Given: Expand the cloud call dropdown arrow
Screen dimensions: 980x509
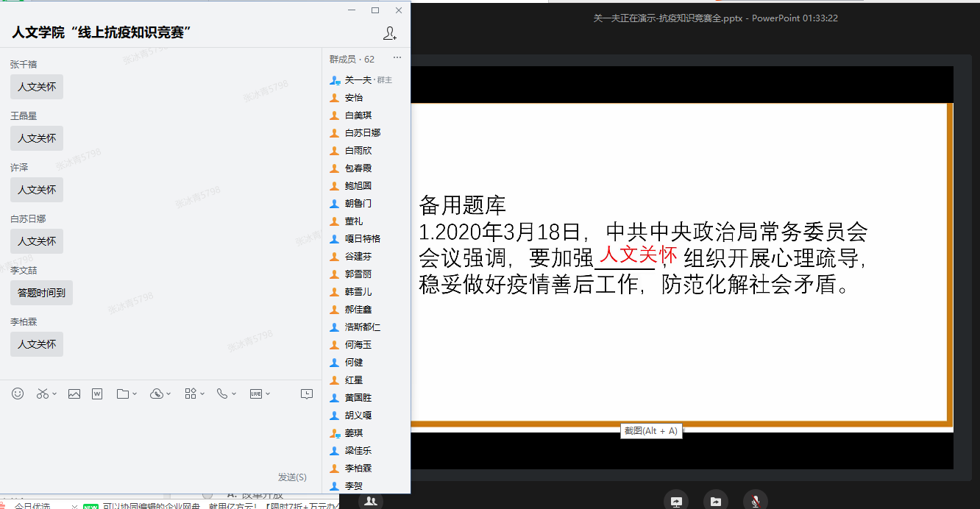Looking at the screenshot, I should click(x=168, y=394).
